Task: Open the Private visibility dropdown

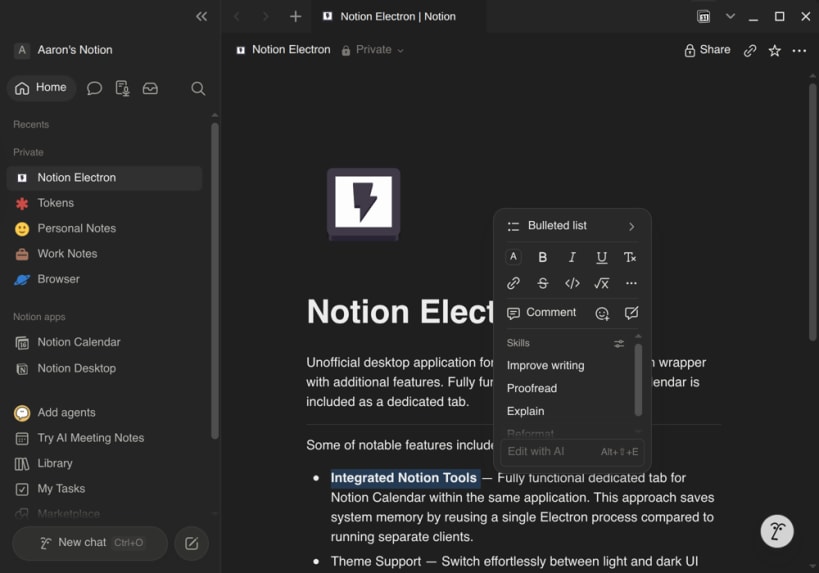Action: [372, 50]
